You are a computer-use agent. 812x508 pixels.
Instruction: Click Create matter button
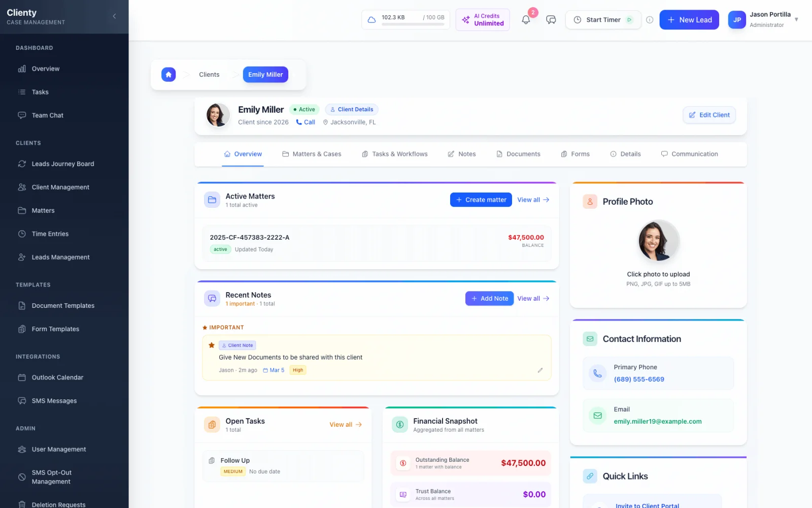(481, 200)
